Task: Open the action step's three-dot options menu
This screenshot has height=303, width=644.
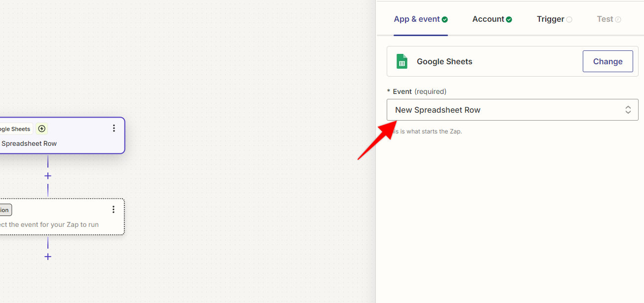Action: pyautogui.click(x=114, y=209)
